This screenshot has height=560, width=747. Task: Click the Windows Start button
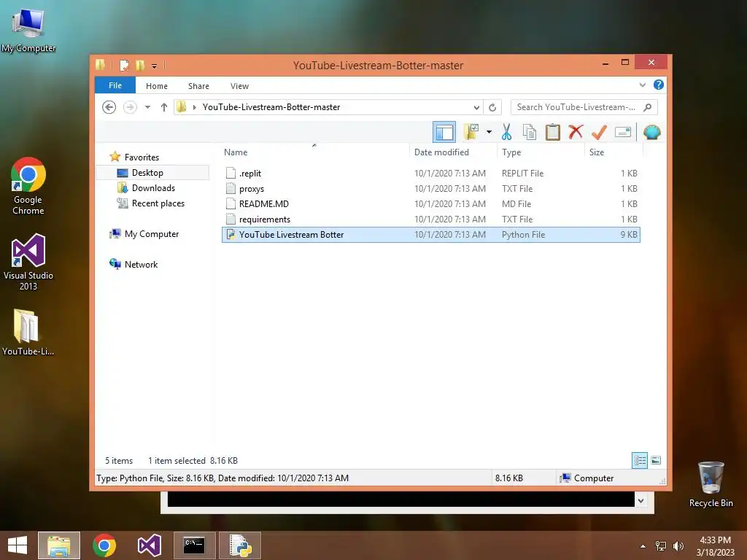(x=18, y=545)
